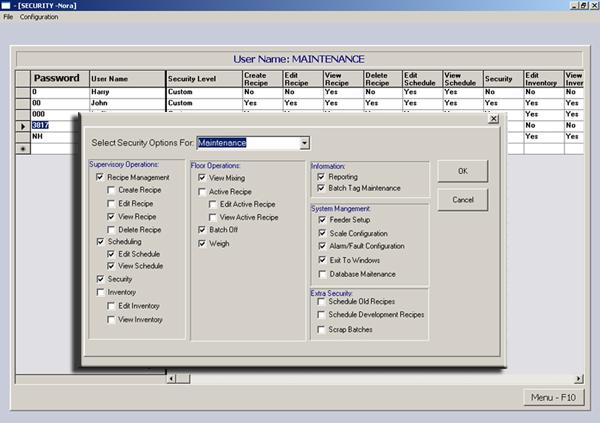This screenshot has height=423, width=600.
Task: Enable the Create Recipe checkbox
Action: click(x=111, y=190)
